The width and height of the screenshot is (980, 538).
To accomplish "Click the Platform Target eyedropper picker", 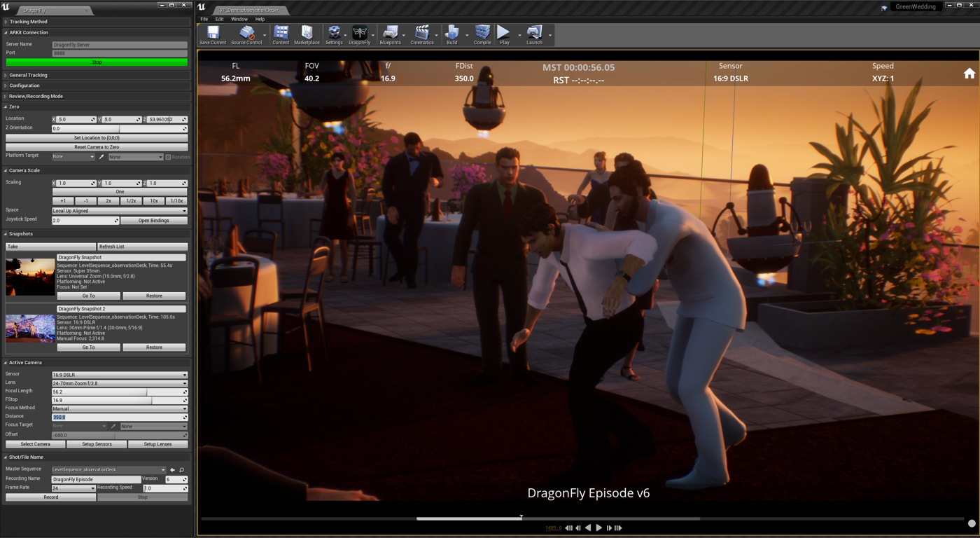I will click(x=101, y=157).
